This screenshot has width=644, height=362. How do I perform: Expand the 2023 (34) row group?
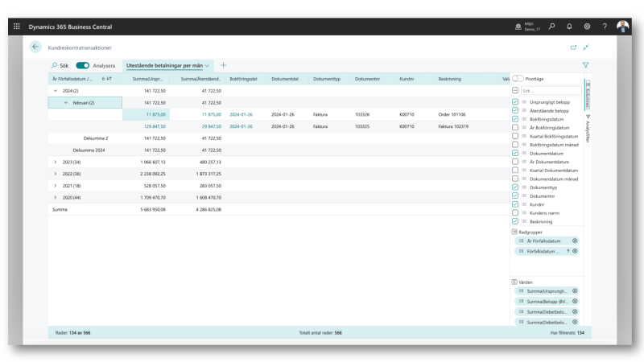click(x=56, y=161)
